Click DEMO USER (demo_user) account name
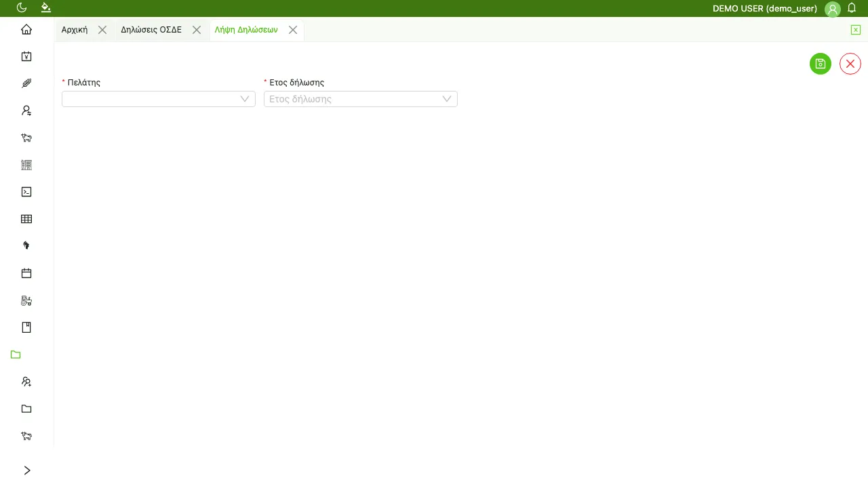 [x=765, y=9]
